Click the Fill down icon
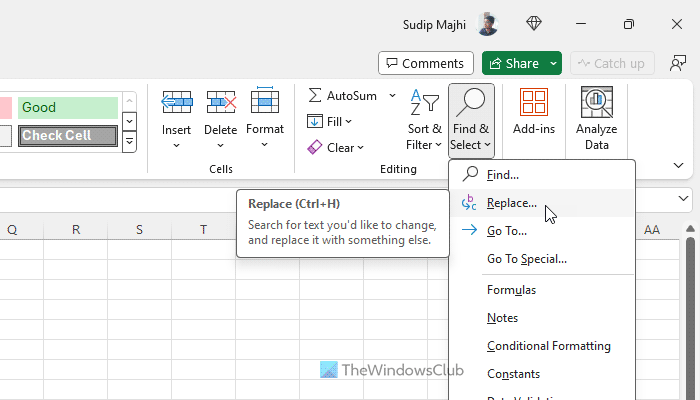 (315, 121)
